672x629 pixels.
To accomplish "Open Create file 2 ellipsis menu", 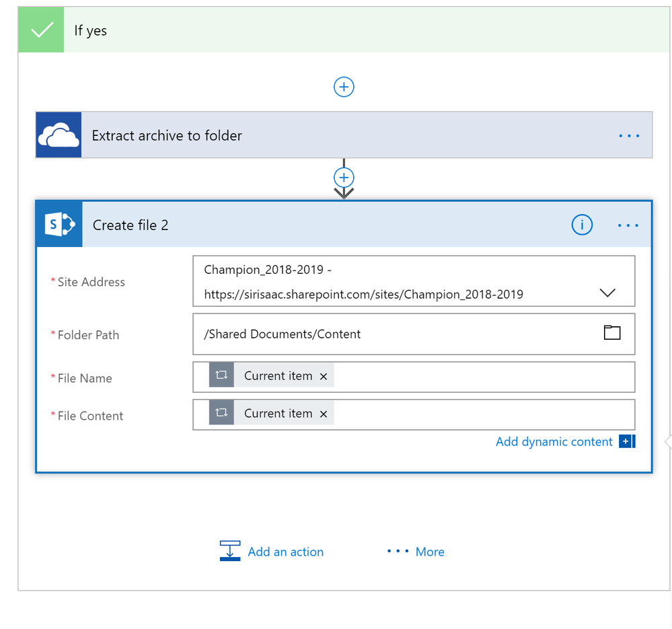I will click(628, 225).
